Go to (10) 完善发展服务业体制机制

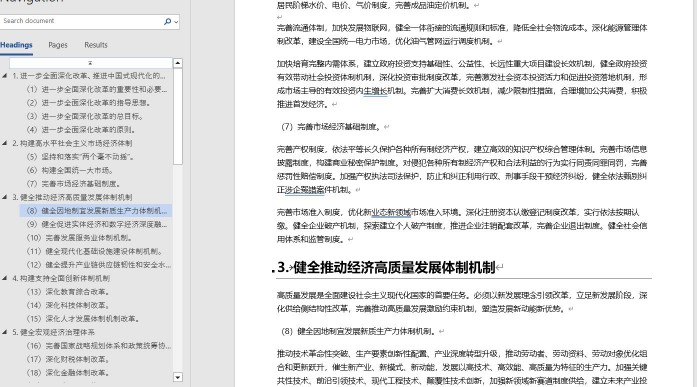(x=79, y=238)
